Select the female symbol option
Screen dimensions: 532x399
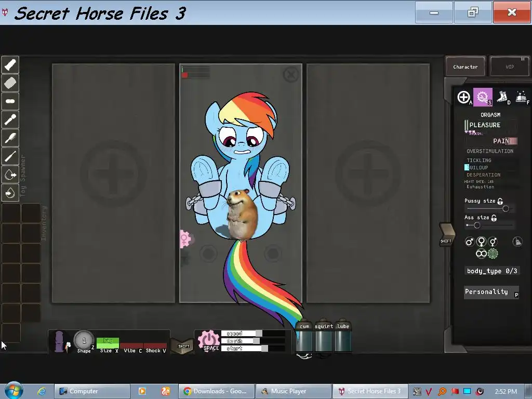(481, 242)
